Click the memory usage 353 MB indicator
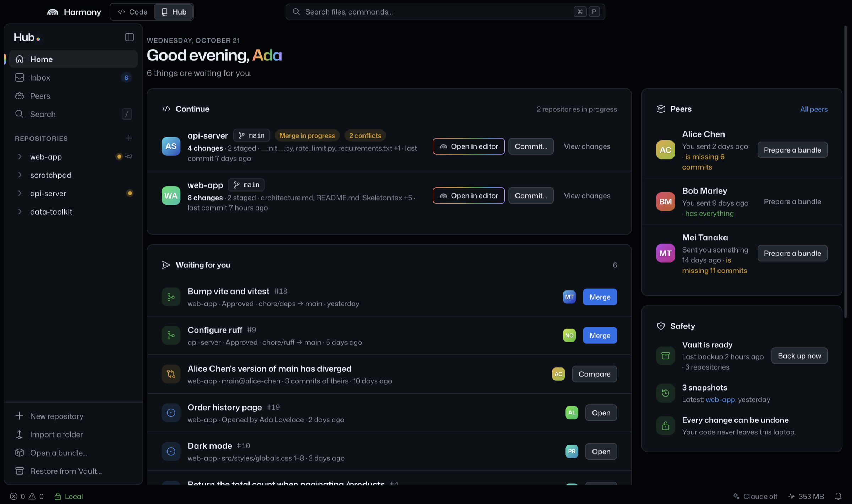 pyautogui.click(x=806, y=496)
